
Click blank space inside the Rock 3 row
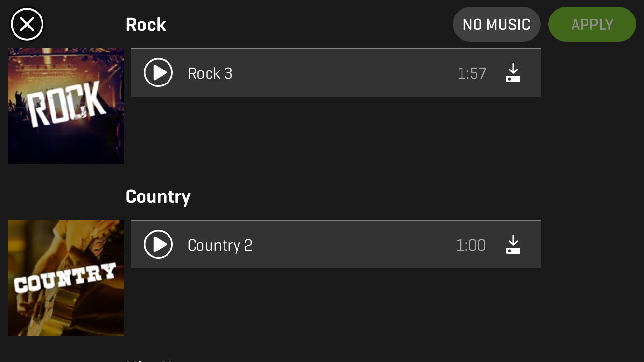point(338,73)
